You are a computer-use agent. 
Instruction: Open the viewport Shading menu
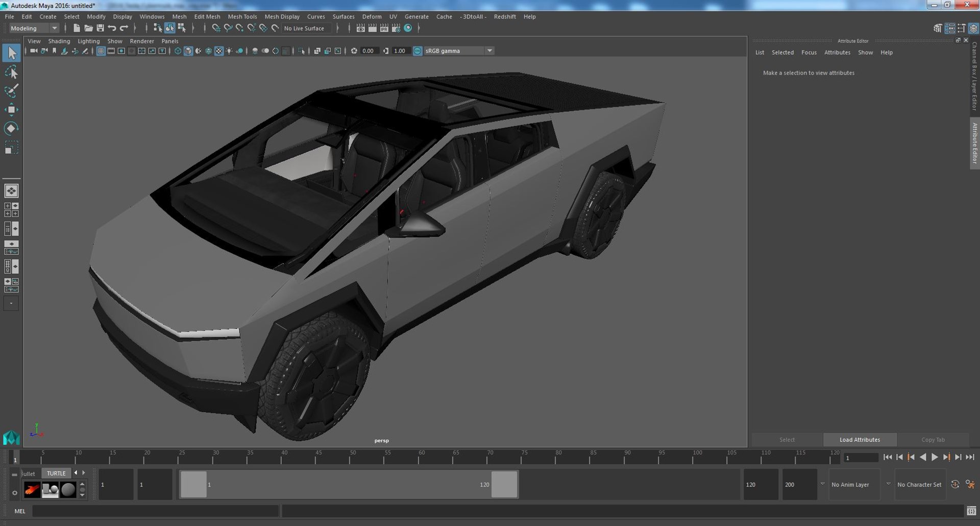59,41
